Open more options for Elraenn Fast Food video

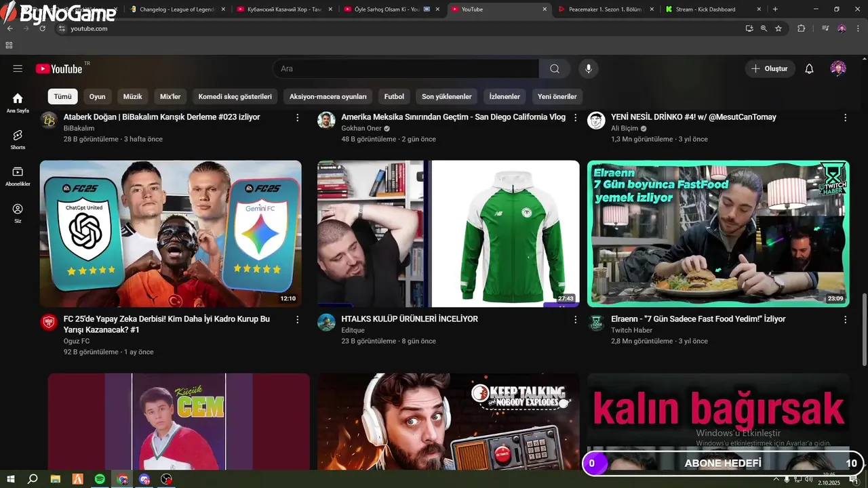point(845,319)
